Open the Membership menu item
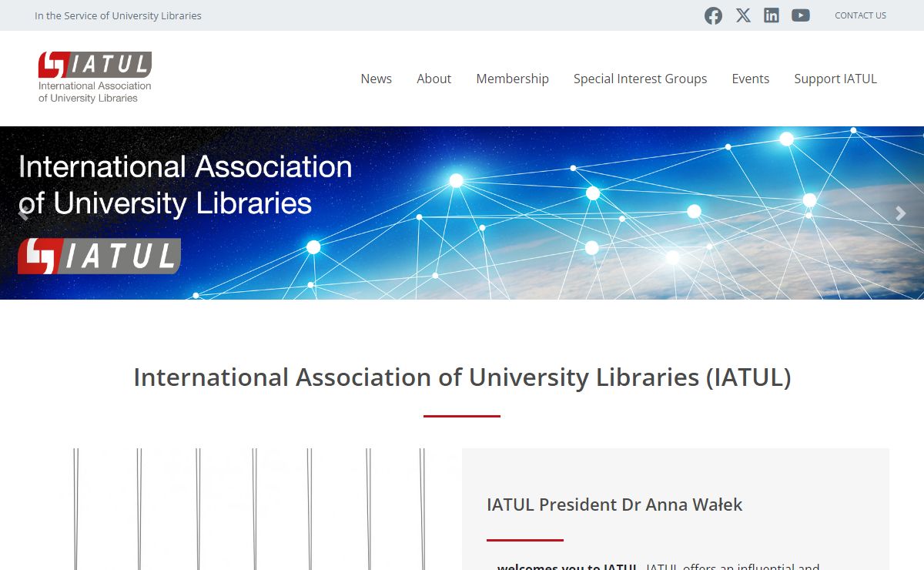The width and height of the screenshot is (924, 570). point(512,79)
